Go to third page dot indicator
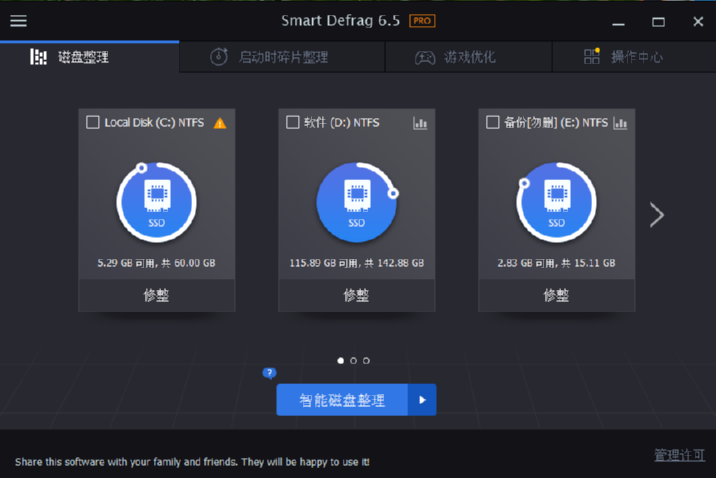716x478 pixels. click(366, 361)
